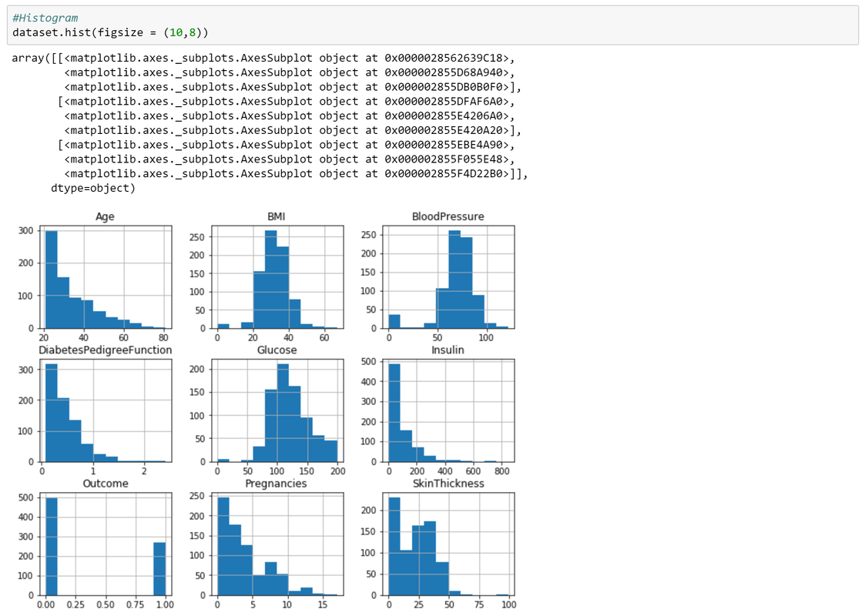Click the tall bar at 1.00 in Outcome plot
Image resolution: width=865 pixels, height=616 pixels.
(159, 569)
